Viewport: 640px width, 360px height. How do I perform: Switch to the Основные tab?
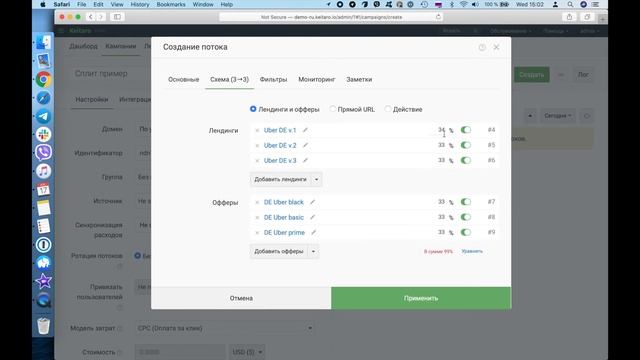[x=184, y=80]
